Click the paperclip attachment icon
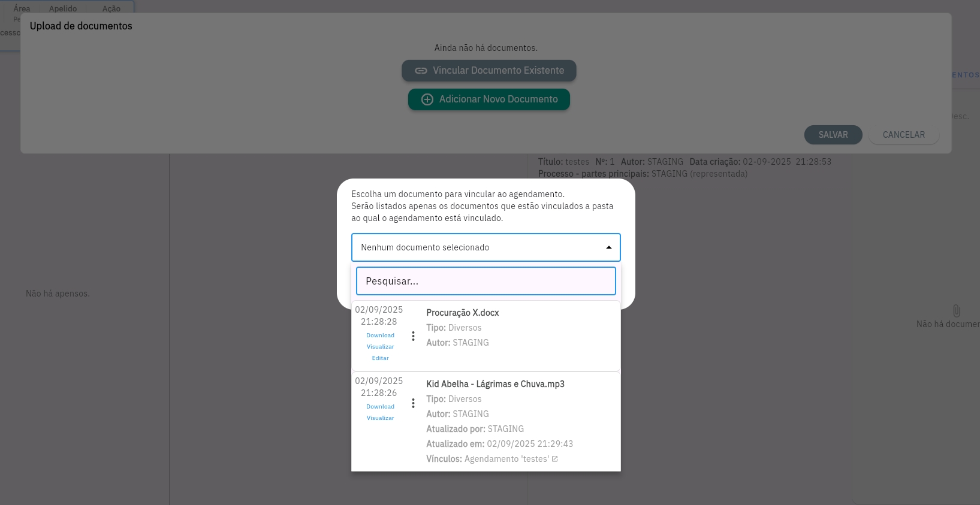980x505 pixels. point(956,310)
